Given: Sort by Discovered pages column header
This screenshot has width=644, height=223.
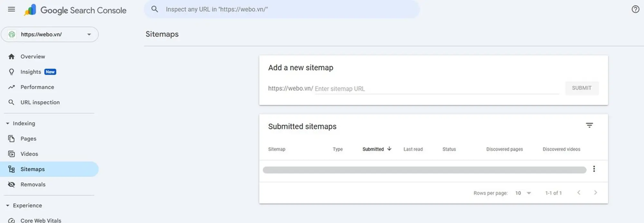Looking at the screenshot, I should pyautogui.click(x=505, y=149).
